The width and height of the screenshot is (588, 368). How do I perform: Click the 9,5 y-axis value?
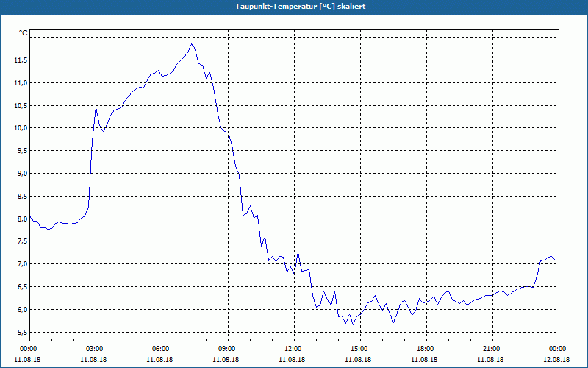click(22, 151)
